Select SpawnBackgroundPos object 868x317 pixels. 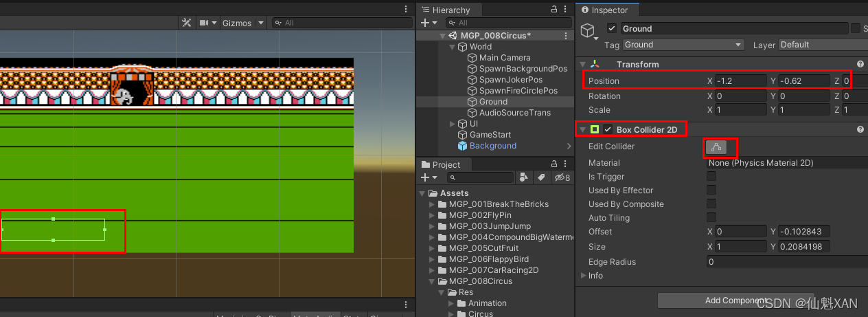click(x=523, y=69)
